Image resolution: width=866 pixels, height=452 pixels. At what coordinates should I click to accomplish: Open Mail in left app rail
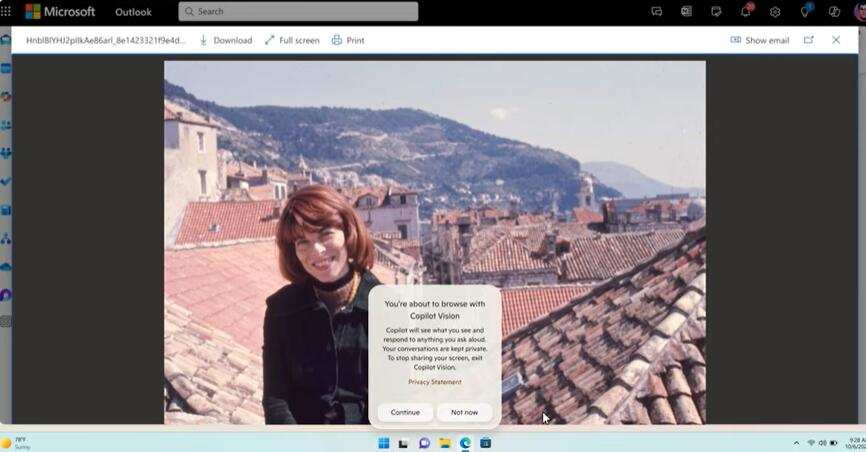[x=6, y=40]
